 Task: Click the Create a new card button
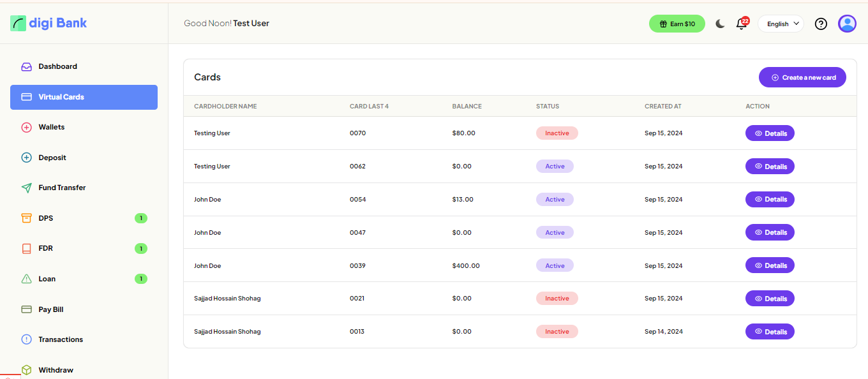pyautogui.click(x=802, y=77)
